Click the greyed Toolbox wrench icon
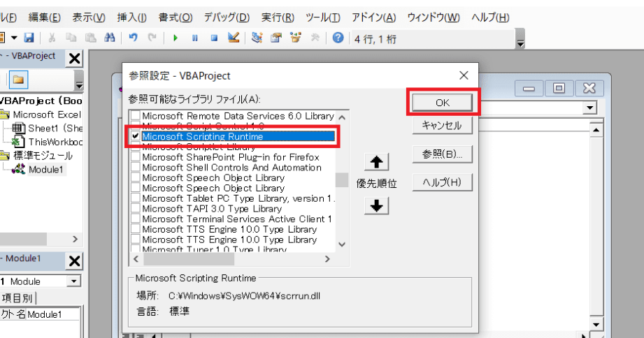The height and width of the screenshot is (338, 644). coord(315,38)
